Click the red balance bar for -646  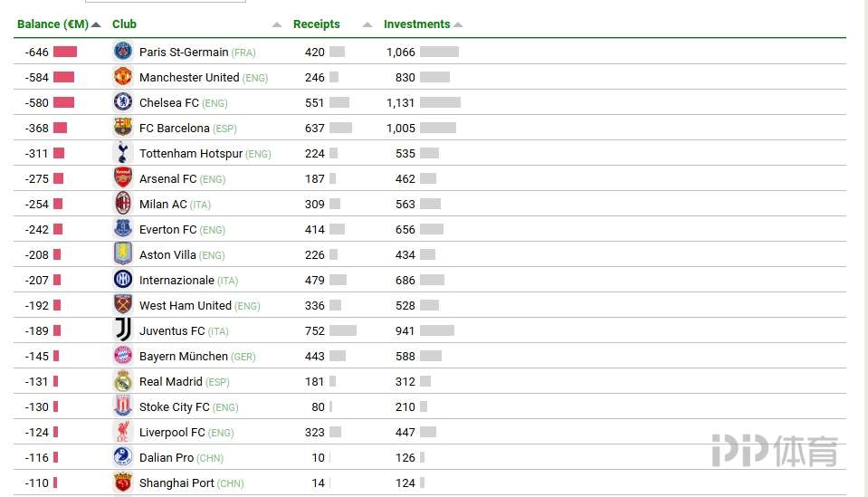(65, 52)
